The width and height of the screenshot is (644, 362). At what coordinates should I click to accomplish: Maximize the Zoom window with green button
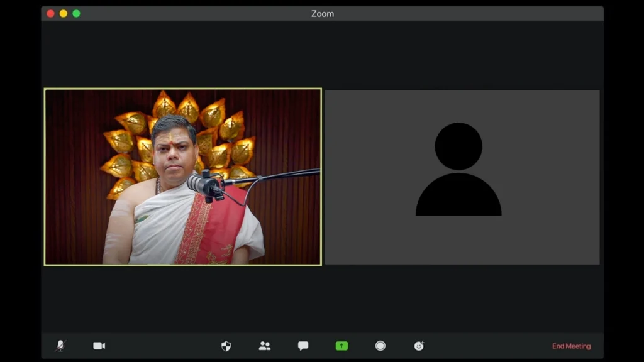[76, 13]
